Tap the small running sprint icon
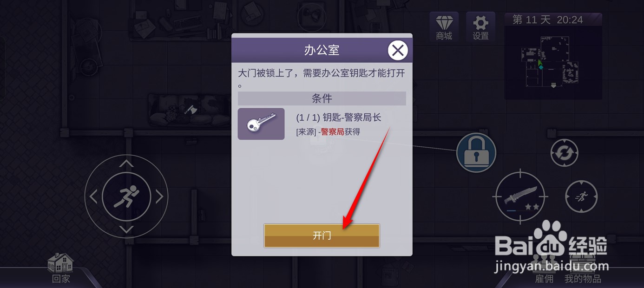Screen dimensions: 644x288 coord(581,197)
